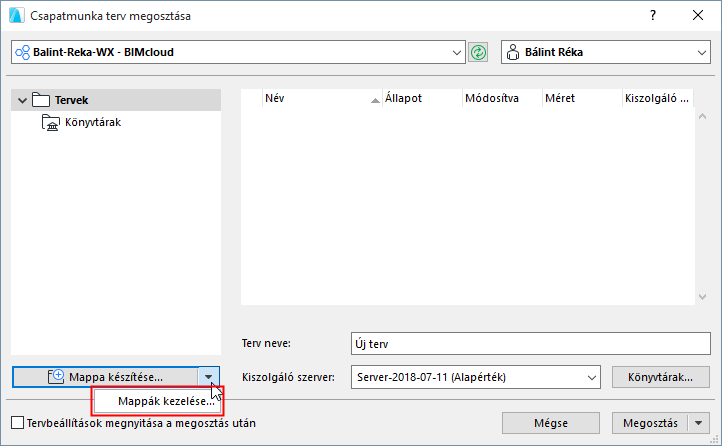Screen dimensions: 722x446
Task: Click the list scroll down arrow
Action: click(703, 297)
